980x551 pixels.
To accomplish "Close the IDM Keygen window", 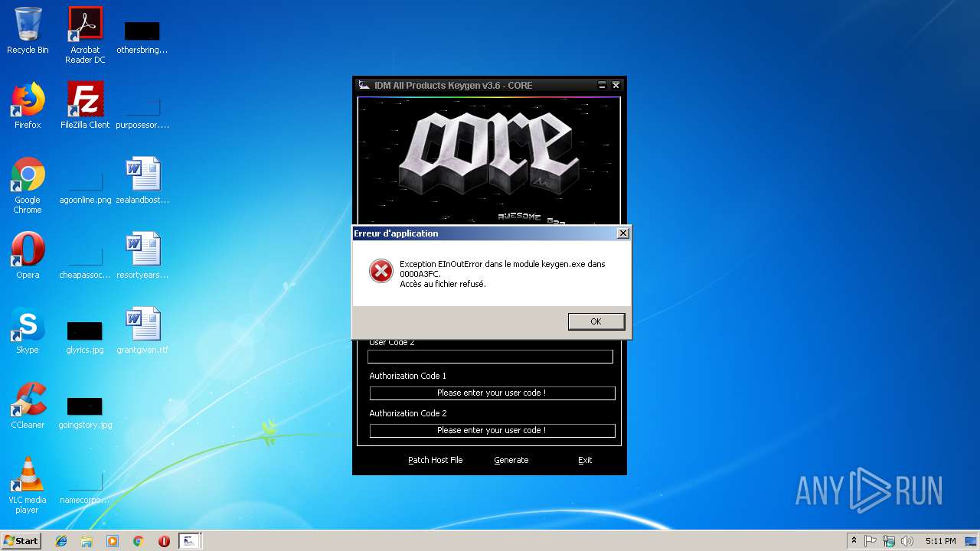I will 616,85.
